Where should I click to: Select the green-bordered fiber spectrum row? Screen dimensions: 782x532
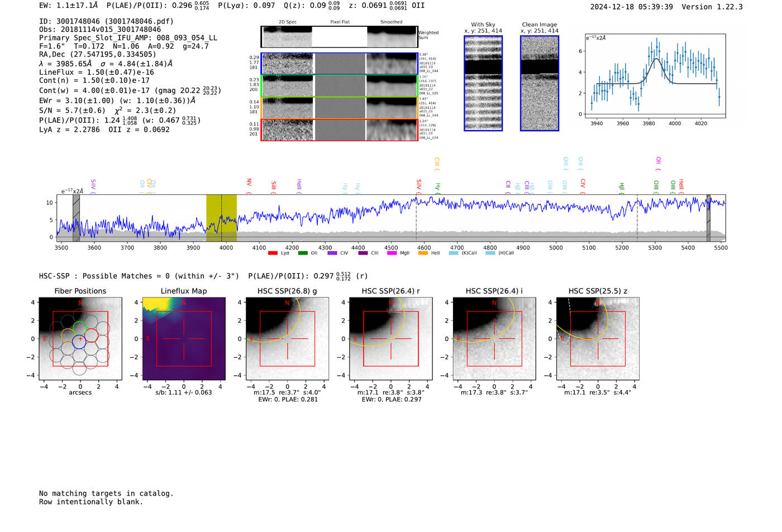click(340, 85)
